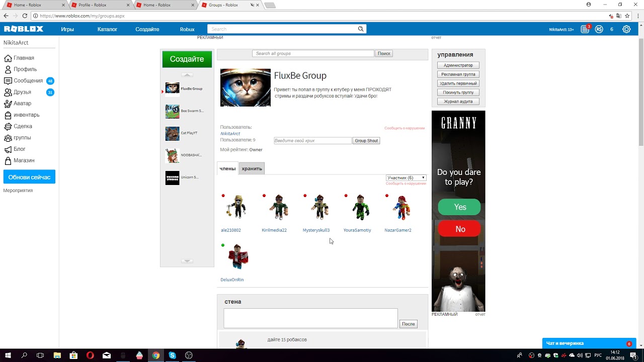Open Robux menu in Roblox header
644x362 pixels.
(187, 29)
